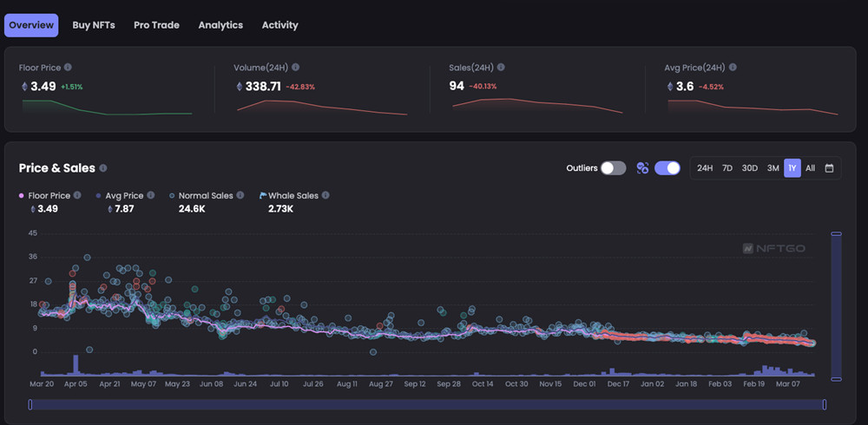This screenshot has width=868, height=425.
Task: Open the calendar date picker icon
Action: [829, 168]
